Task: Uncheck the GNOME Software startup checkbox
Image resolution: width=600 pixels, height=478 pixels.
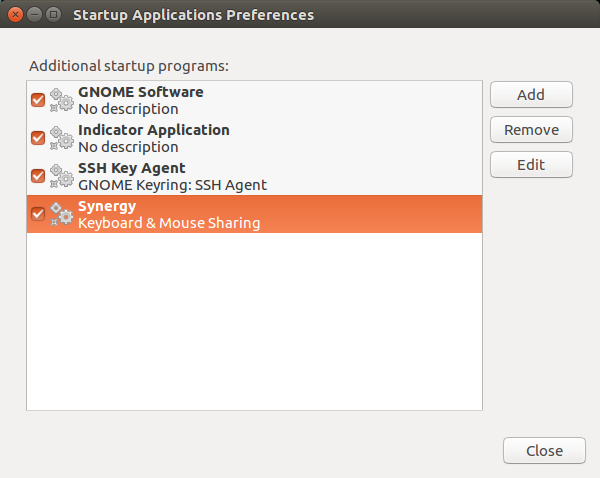Action: tap(38, 100)
